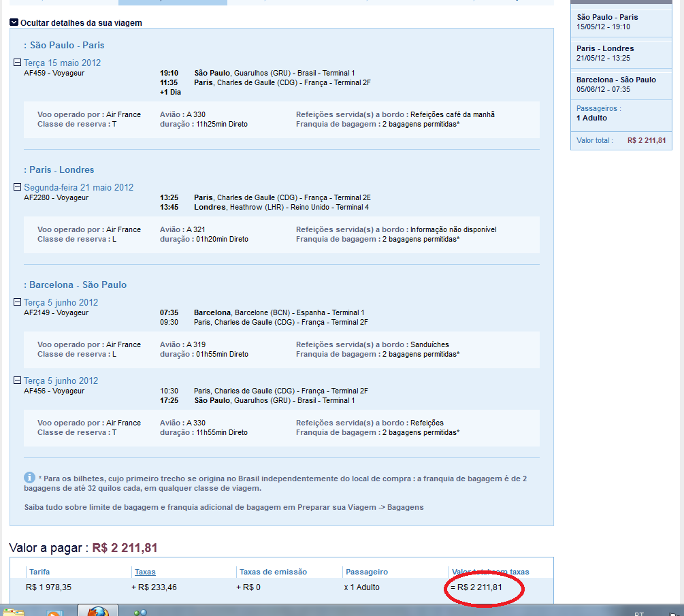Click the Barcelona - São Paulo section title
Screen dimensions: 684x616
point(78,285)
